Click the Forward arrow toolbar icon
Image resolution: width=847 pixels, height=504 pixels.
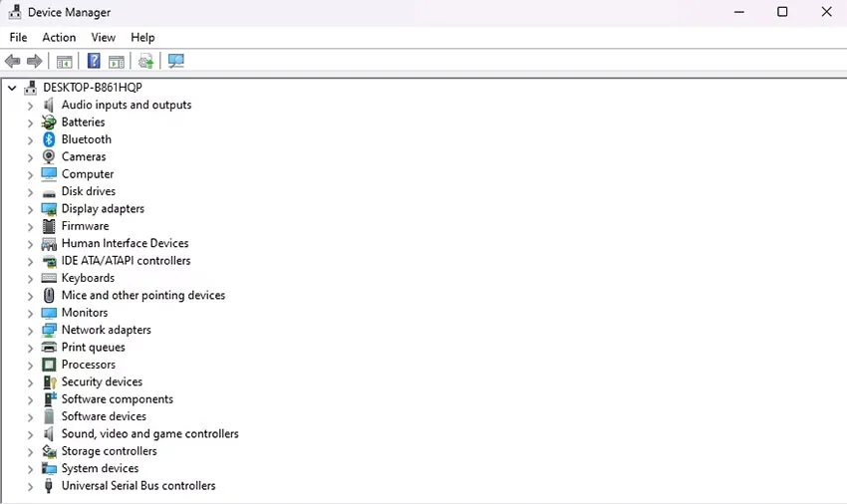35,61
